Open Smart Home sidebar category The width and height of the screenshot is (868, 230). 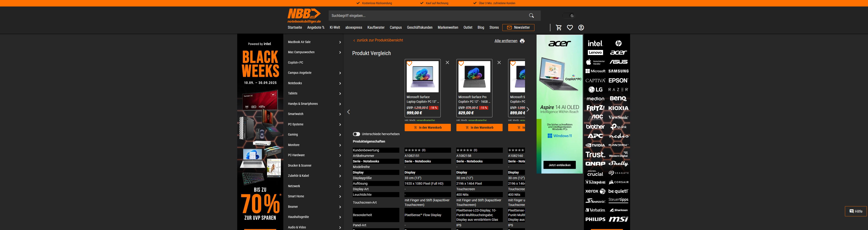coord(296,196)
